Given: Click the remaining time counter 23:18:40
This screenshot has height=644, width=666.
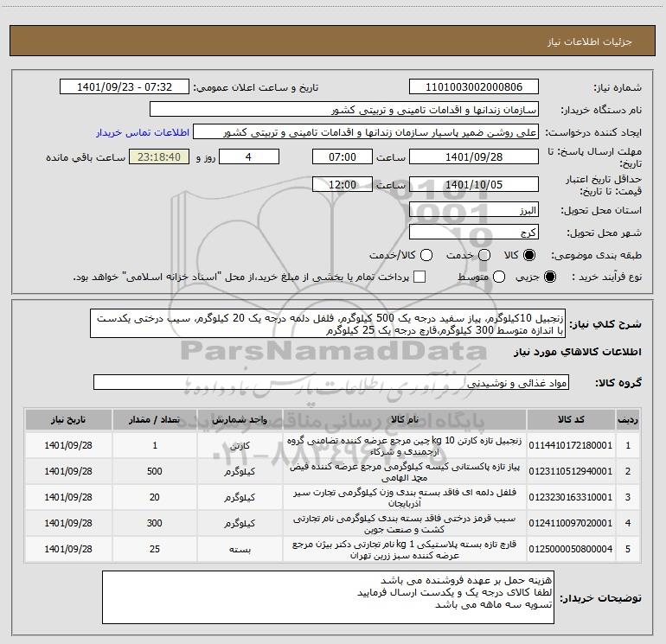Looking at the screenshot, I should 159,156.
